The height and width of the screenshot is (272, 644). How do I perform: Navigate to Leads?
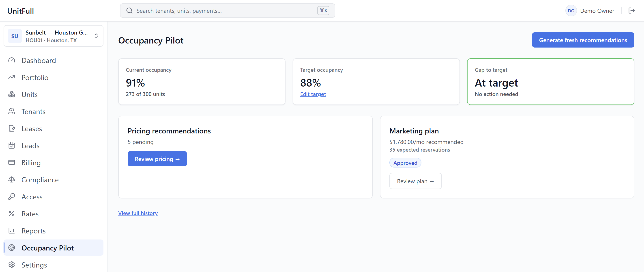click(54, 146)
